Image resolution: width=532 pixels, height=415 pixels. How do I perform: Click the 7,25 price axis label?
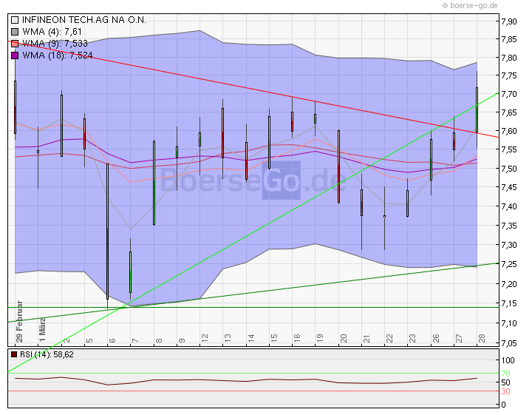click(x=509, y=264)
